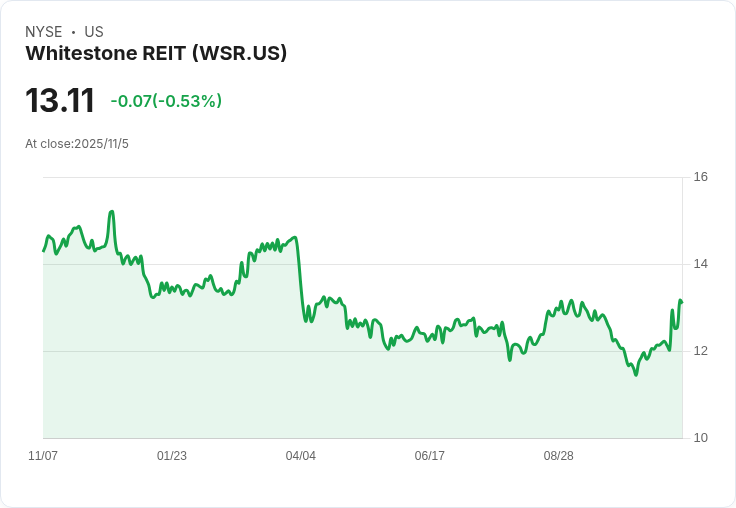Select the 11/07 date on x-axis
The width and height of the screenshot is (736, 508).
[43, 456]
